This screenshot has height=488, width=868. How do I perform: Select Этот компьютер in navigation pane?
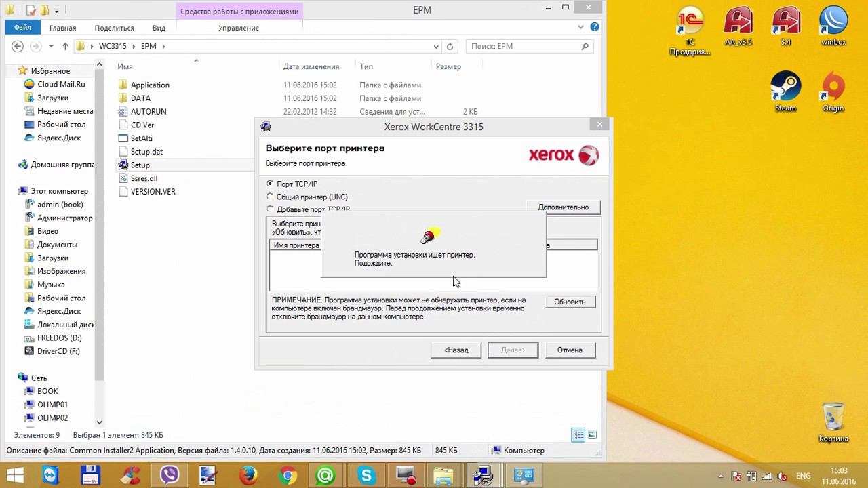(59, 191)
